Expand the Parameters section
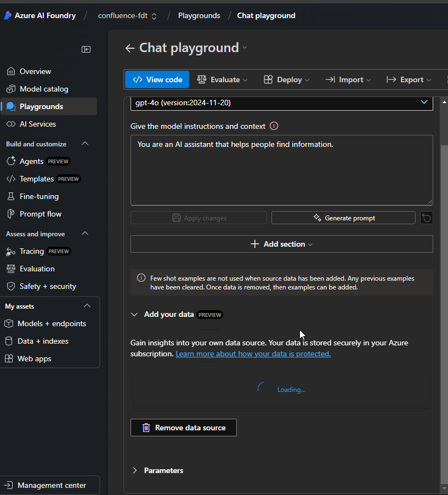Image resolution: width=448 pixels, height=495 pixels. (x=134, y=470)
